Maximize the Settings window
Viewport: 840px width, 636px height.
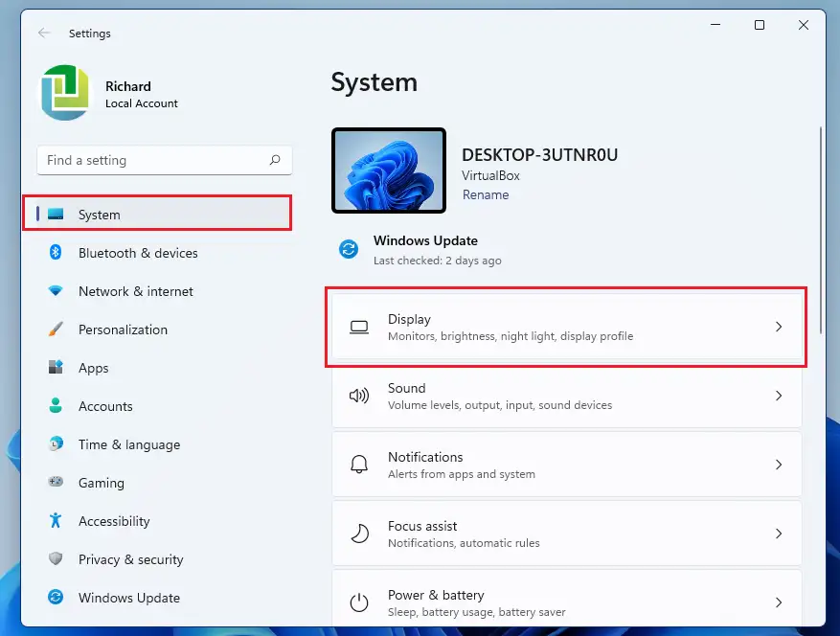tap(760, 25)
